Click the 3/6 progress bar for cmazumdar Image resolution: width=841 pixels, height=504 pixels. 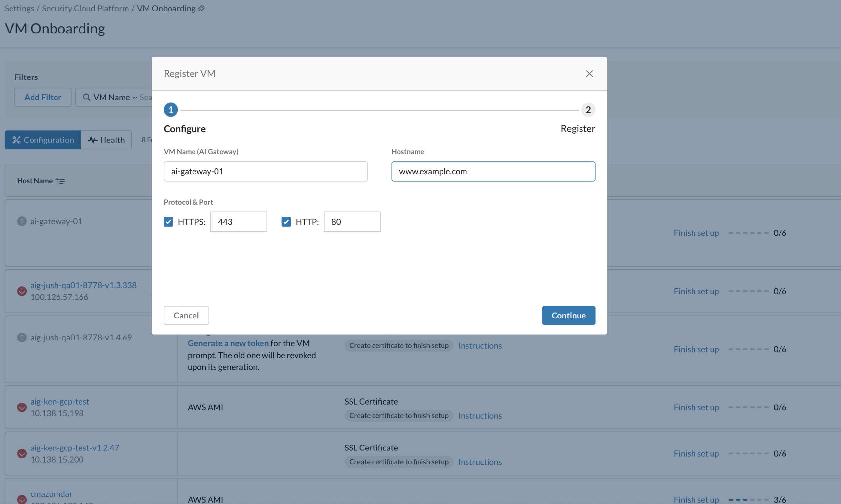tap(748, 500)
